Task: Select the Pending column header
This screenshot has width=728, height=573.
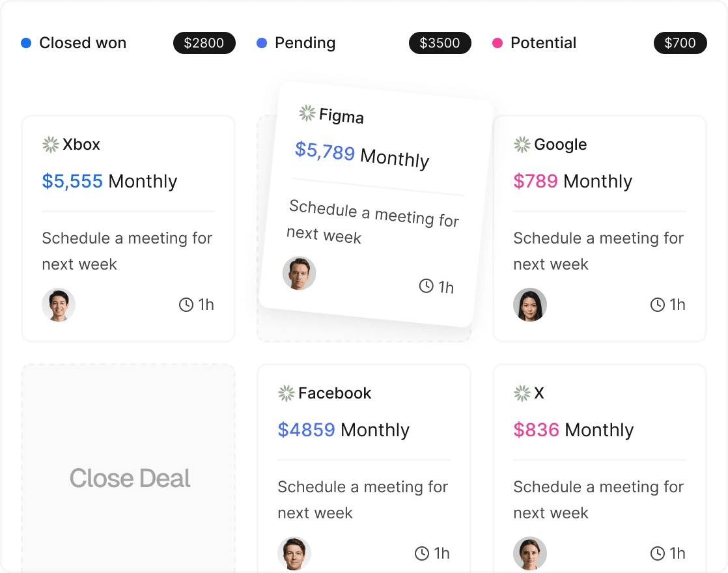Action: click(305, 43)
